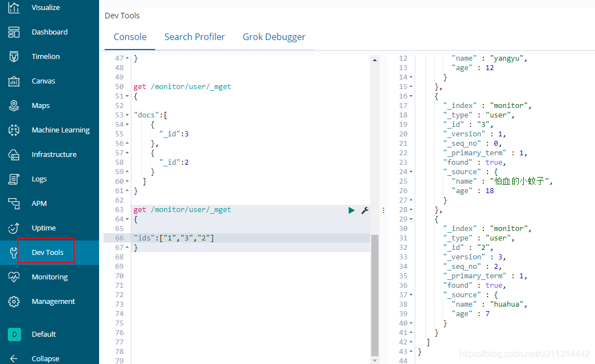
Task: Open Dashboard from the sidebar label
Action: point(50,32)
